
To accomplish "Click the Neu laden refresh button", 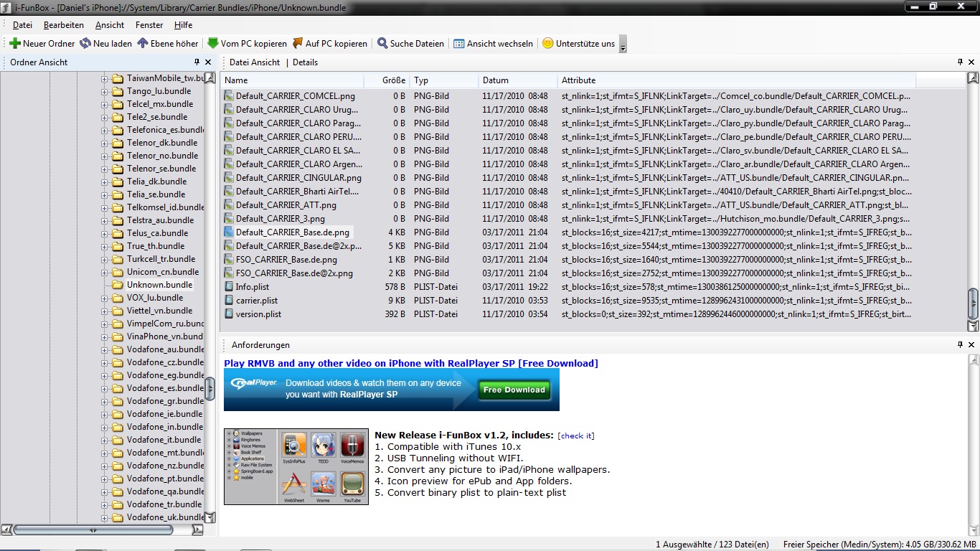I will 105,43.
